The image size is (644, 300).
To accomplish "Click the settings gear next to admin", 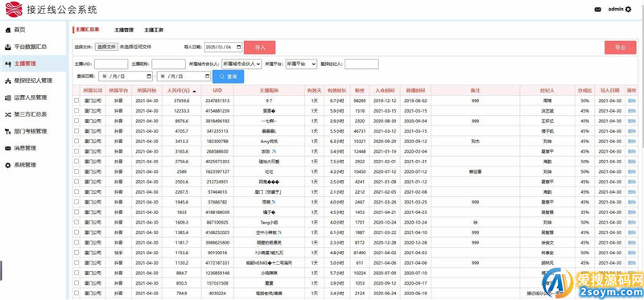I will (628, 10).
